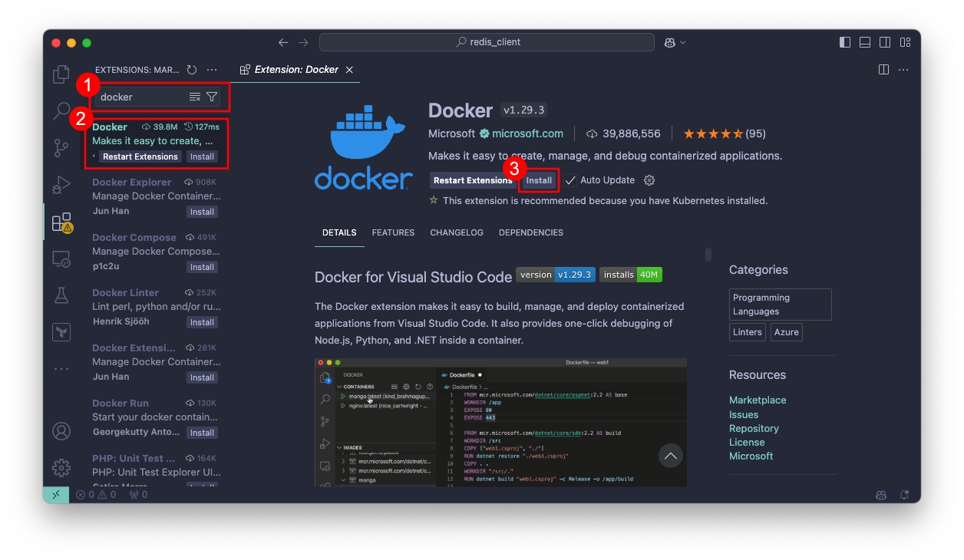Click Restart Extensions on detail page
The image size is (964, 560).
pos(472,180)
